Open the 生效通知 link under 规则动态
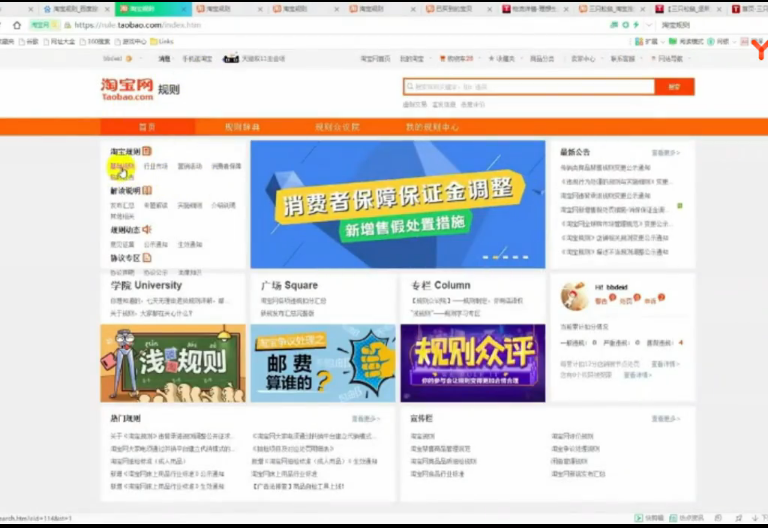Screen dimensions: 768x528 [190, 244]
